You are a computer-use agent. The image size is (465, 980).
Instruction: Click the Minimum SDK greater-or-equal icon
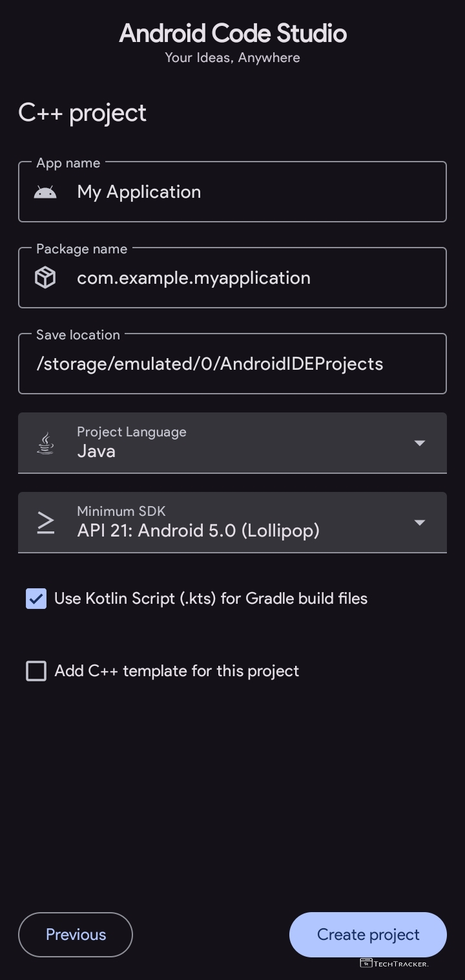(45, 522)
